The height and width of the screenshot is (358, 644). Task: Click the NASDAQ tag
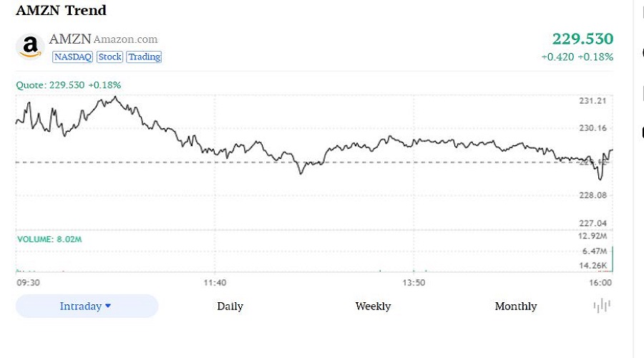[72, 57]
